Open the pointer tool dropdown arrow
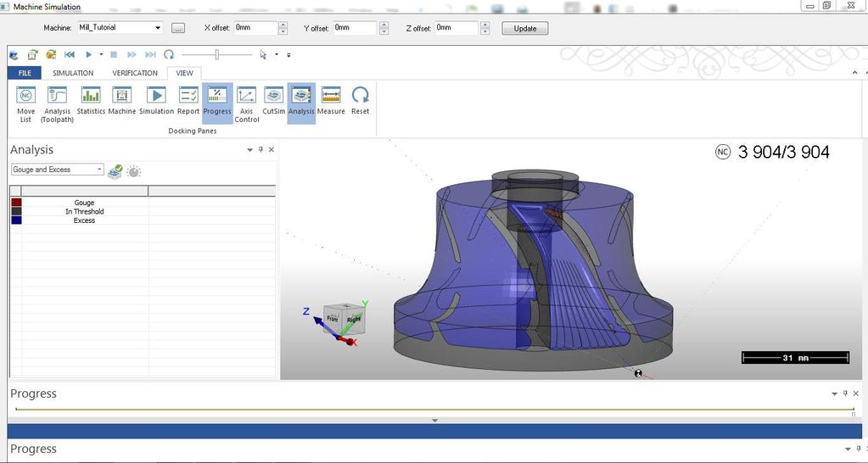Viewport: 868px width, 463px height. (277, 54)
